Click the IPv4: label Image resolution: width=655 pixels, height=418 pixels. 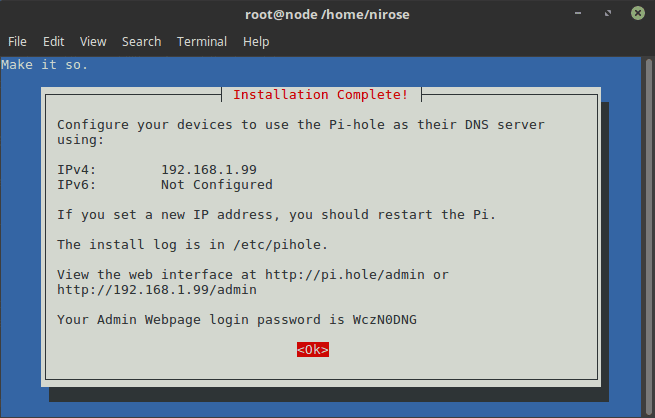click(x=76, y=170)
